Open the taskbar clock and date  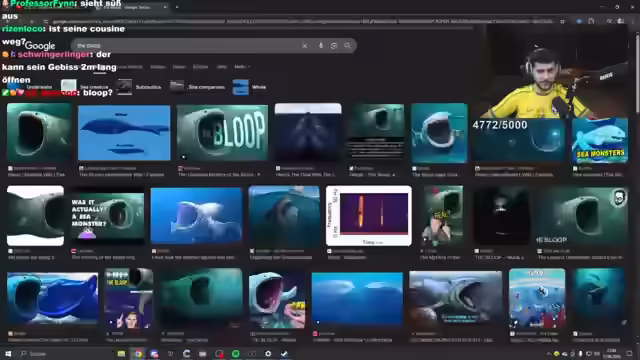(611, 353)
